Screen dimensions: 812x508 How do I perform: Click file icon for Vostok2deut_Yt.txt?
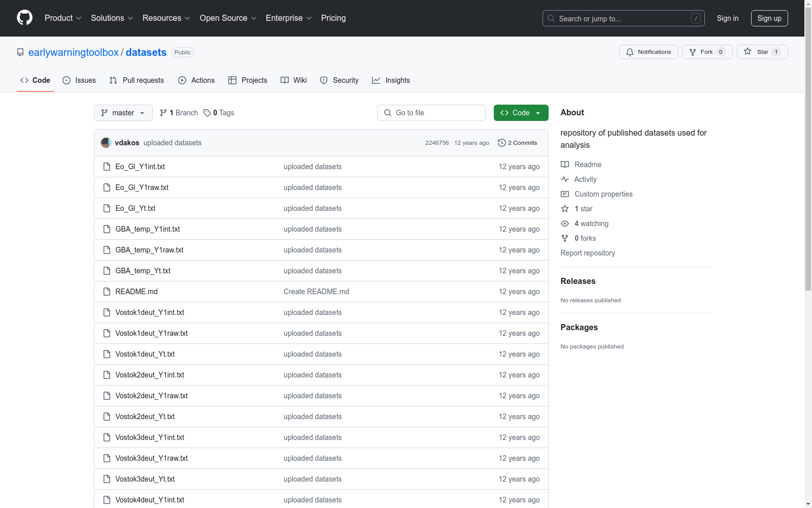tap(107, 417)
